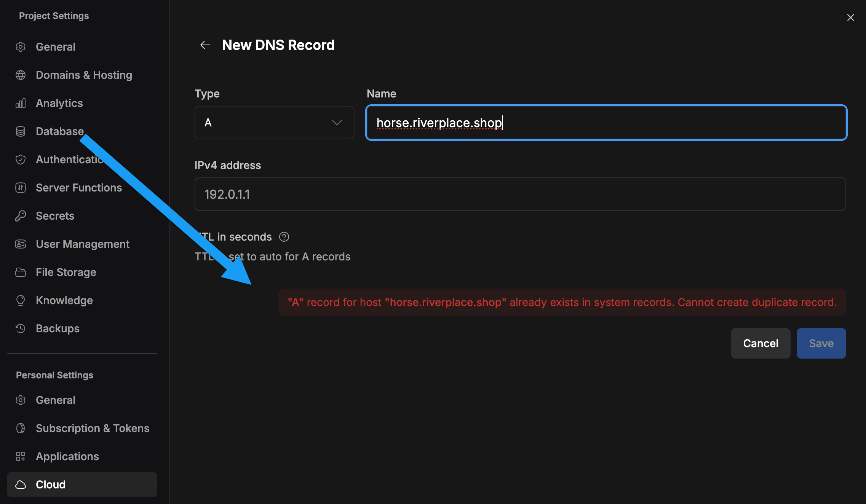Save the new DNS record

pos(821,343)
